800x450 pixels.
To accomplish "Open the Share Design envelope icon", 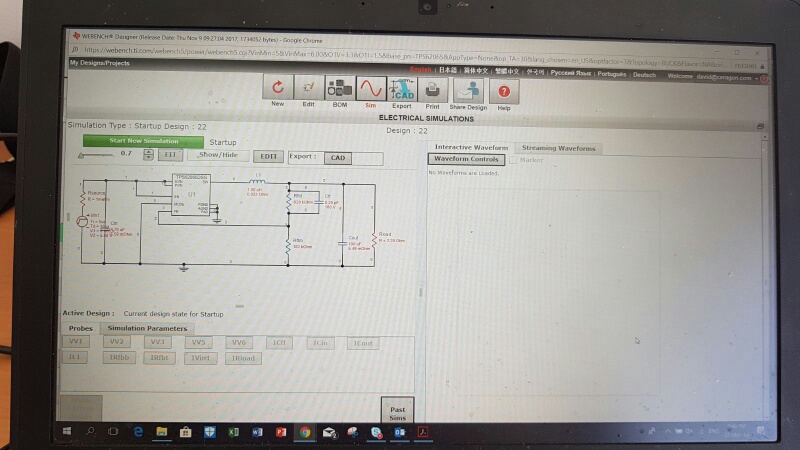I will click(468, 91).
